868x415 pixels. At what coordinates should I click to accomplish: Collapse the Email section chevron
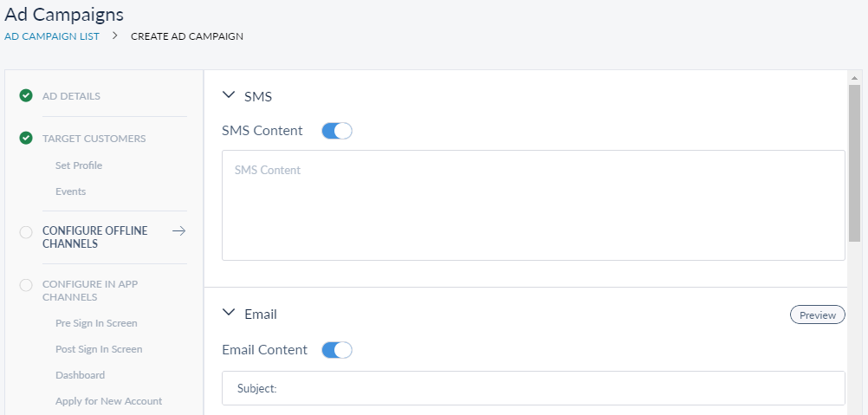tap(230, 314)
